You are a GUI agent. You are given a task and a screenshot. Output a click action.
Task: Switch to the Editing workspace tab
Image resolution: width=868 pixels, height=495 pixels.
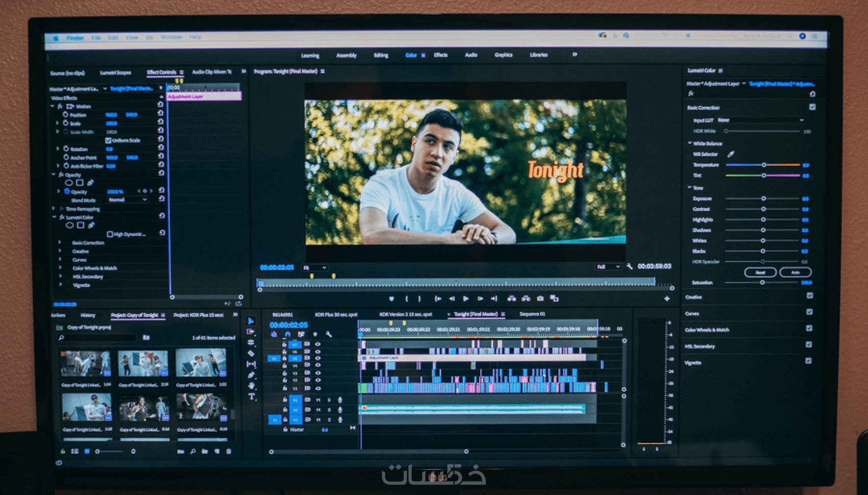(381, 55)
